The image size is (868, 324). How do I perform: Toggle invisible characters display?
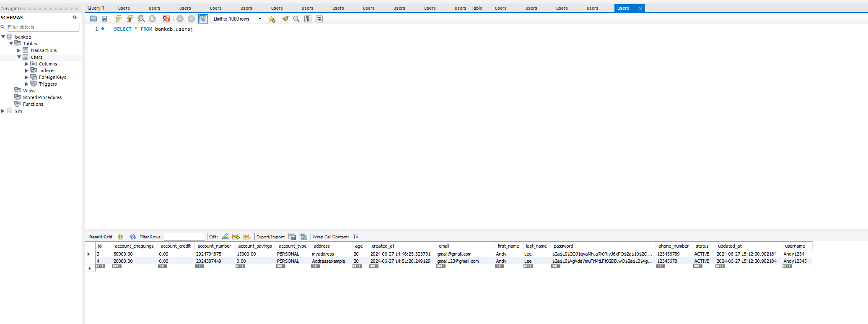coord(308,19)
